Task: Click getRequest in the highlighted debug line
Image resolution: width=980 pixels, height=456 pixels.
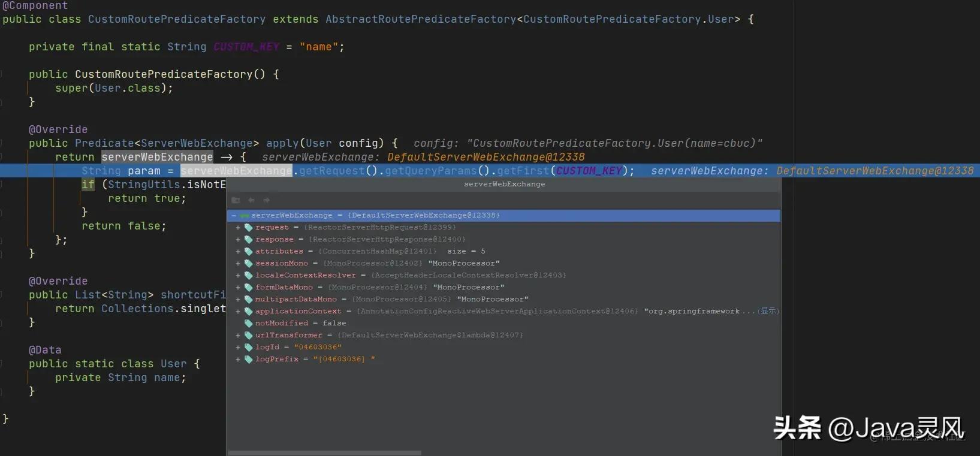Action: [332, 171]
